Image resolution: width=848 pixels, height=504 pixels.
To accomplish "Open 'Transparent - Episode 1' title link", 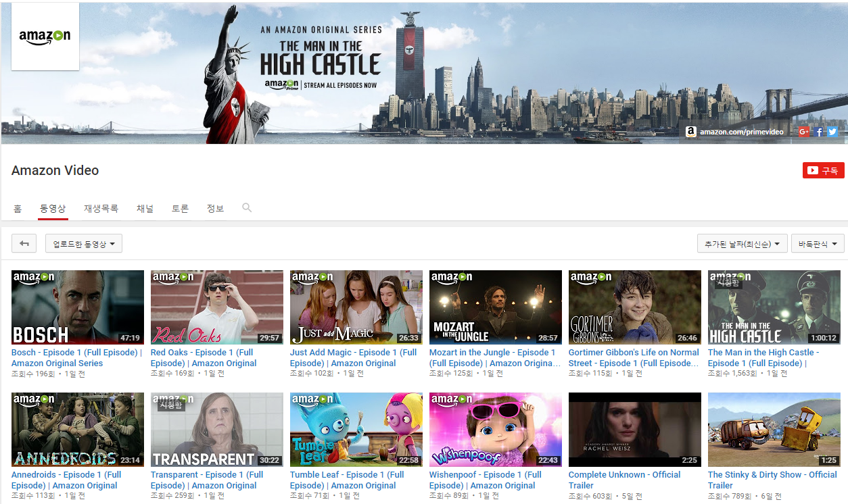I will 207,480.
